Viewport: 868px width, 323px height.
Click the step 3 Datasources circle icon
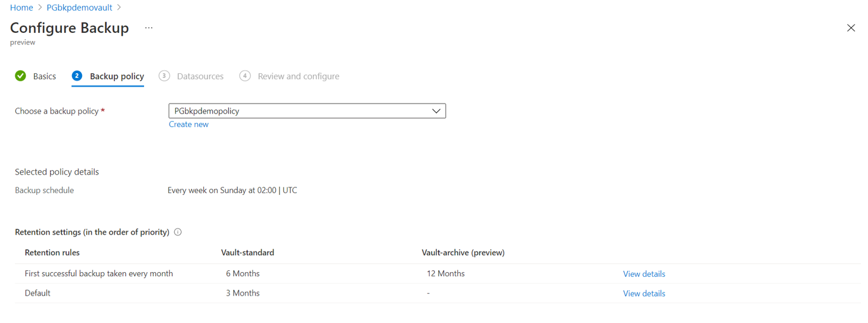coord(165,76)
